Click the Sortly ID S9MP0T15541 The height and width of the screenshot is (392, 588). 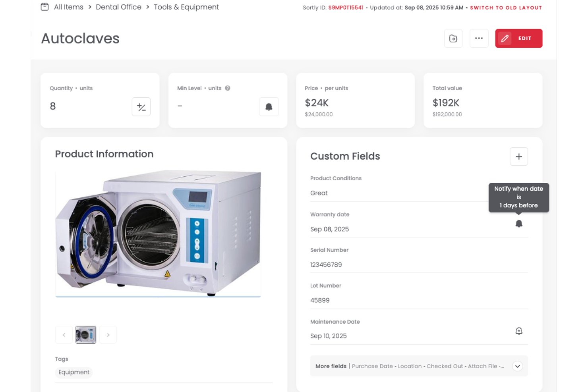point(346,8)
